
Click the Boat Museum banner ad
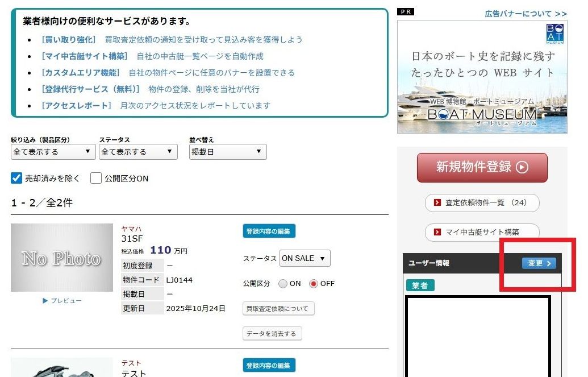coord(482,77)
